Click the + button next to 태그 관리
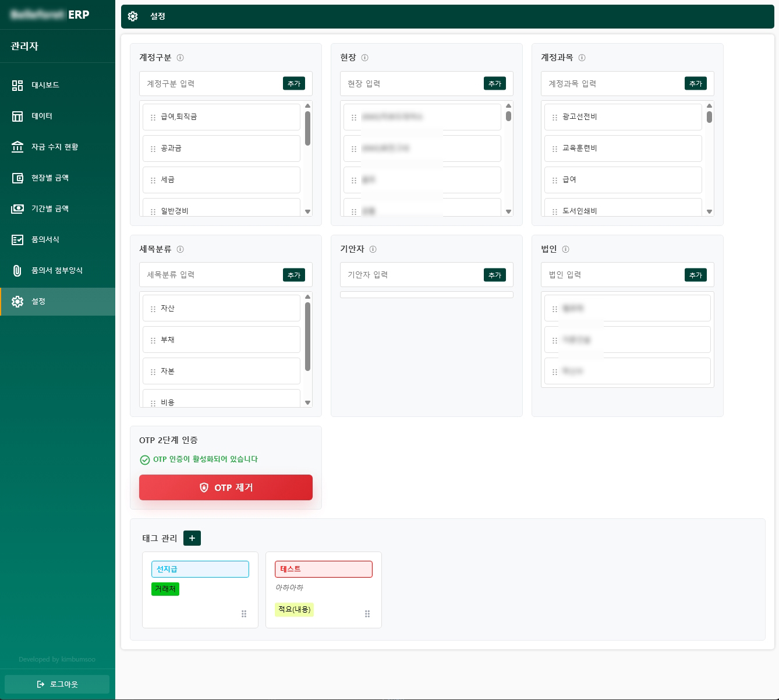 tap(192, 538)
